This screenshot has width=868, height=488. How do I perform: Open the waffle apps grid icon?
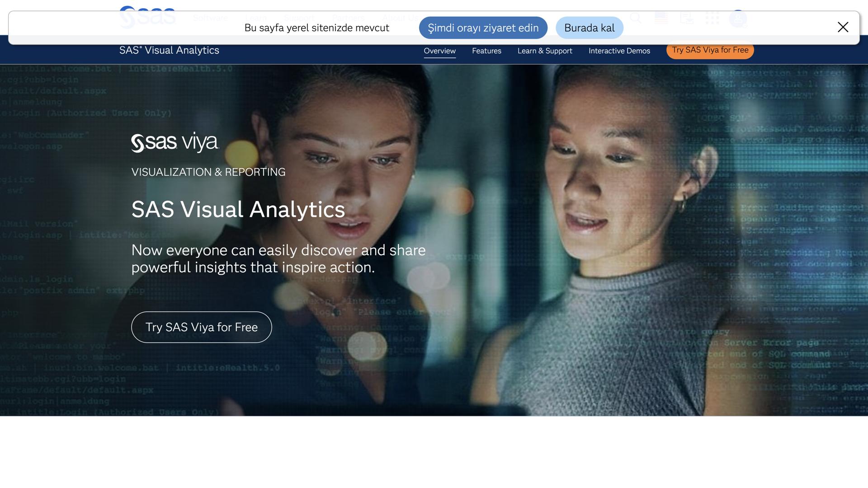tap(712, 18)
